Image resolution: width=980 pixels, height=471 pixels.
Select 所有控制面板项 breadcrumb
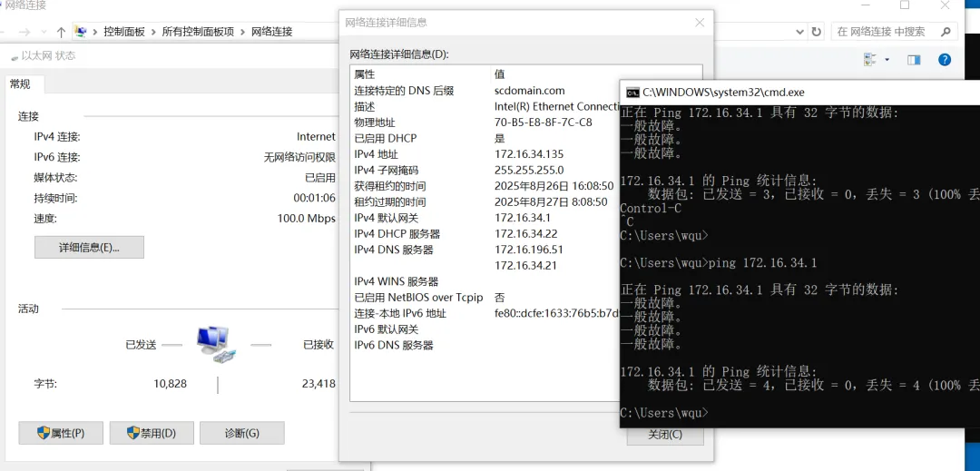(x=198, y=31)
